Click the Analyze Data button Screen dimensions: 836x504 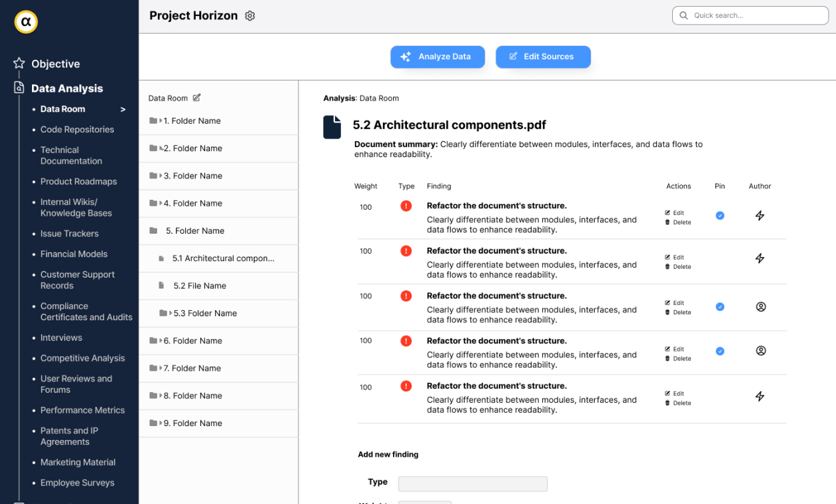438,57
